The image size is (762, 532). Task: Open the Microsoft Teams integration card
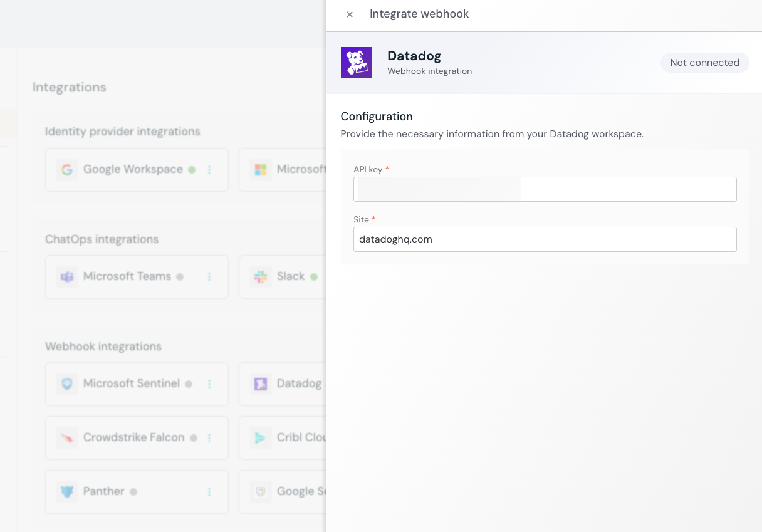(x=137, y=277)
